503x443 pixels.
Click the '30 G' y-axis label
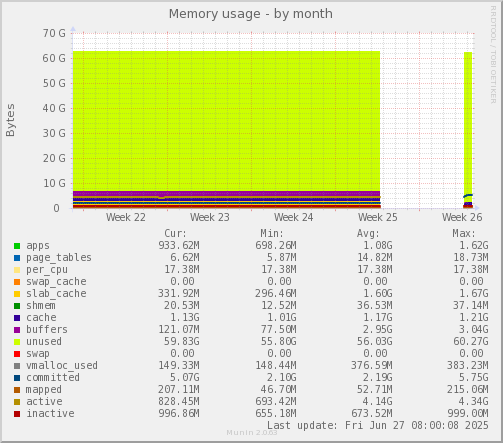54,133
